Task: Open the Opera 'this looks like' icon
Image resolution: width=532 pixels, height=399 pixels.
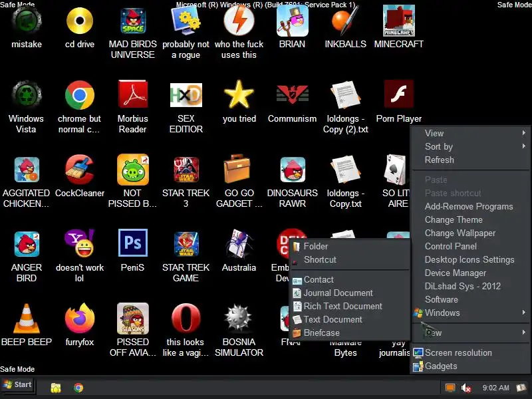Action: [186, 319]
